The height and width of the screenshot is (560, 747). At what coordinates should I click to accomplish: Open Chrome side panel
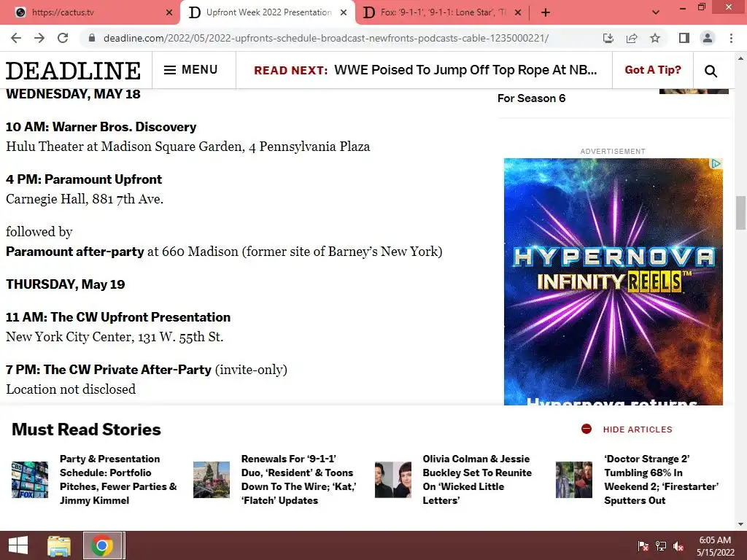click(684, 38)
